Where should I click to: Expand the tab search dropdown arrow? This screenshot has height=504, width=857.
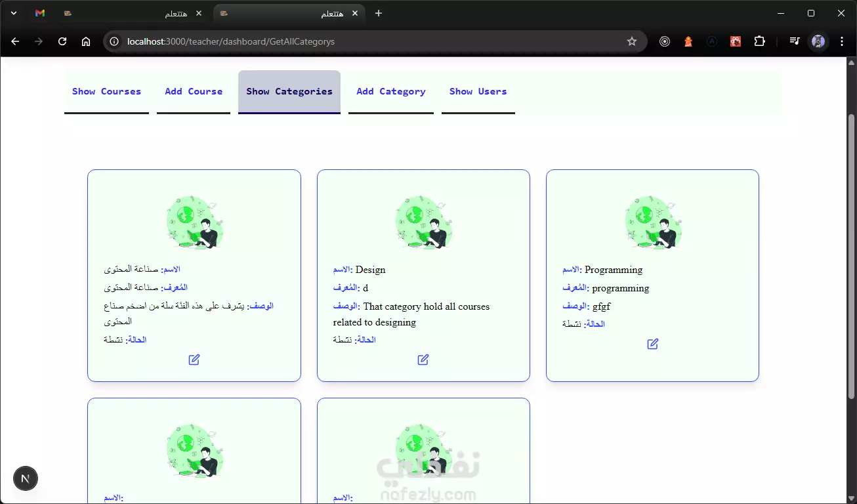pyautogui.click(x=14, y=13)
